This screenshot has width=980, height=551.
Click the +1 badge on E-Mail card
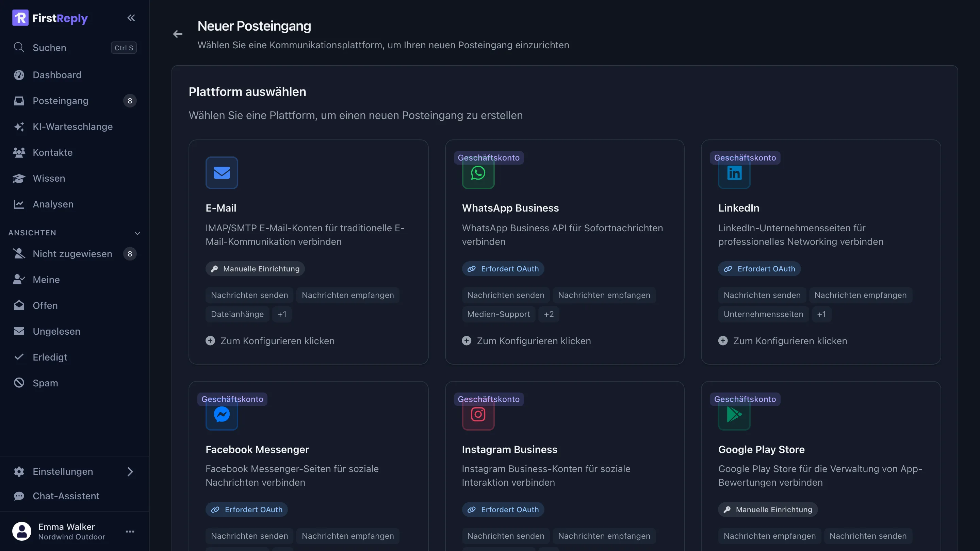click(x=282, y=315)
